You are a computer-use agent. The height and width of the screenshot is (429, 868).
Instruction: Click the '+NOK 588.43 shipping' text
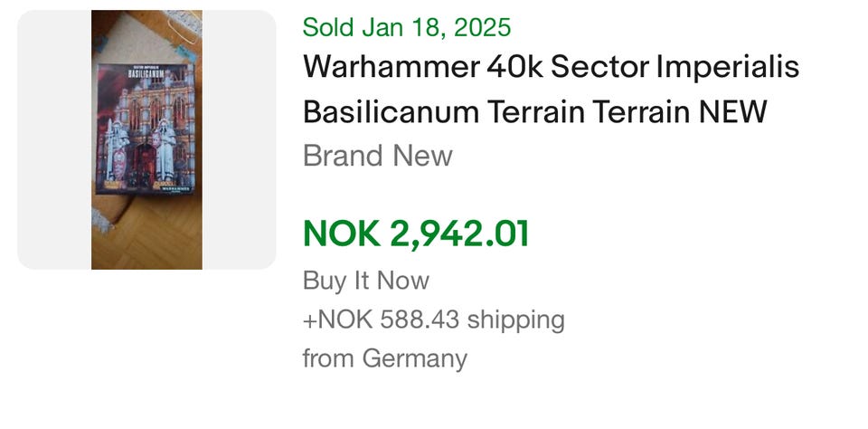[x=433, y=319]
